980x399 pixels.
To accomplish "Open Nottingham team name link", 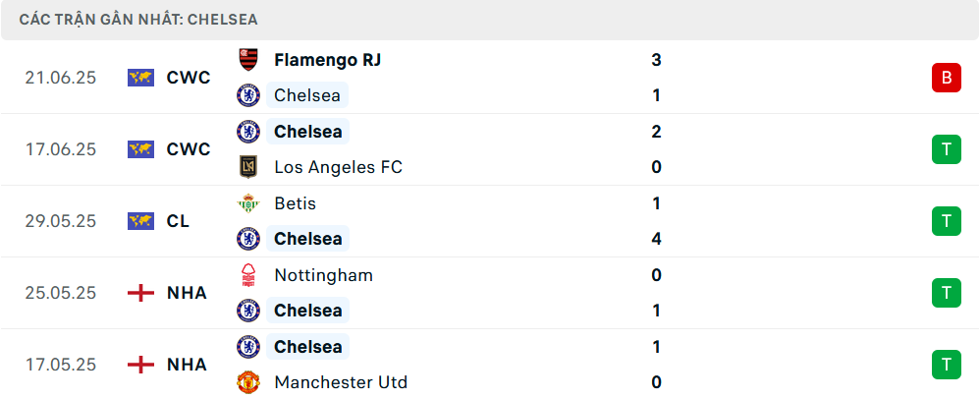I will [x=323, y=275].
